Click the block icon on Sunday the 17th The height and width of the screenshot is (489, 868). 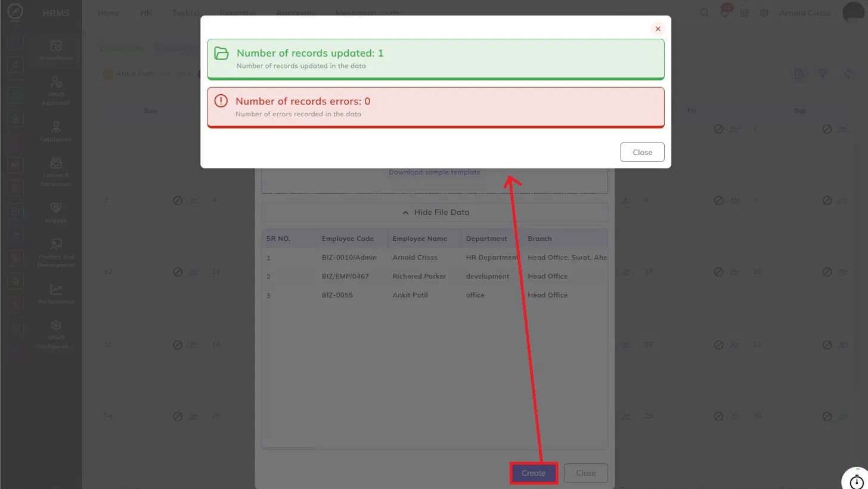(x=178, y=345)
